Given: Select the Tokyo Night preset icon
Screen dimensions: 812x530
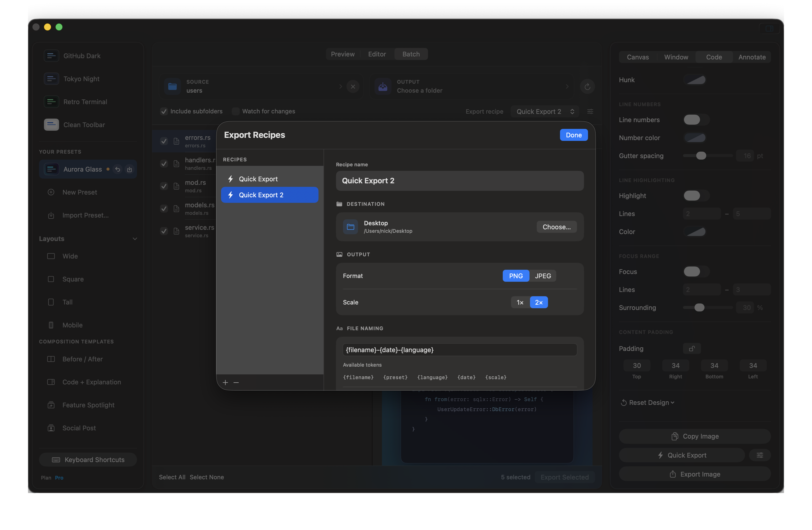Looking at the screenshot, I should (x=51, y=79).
